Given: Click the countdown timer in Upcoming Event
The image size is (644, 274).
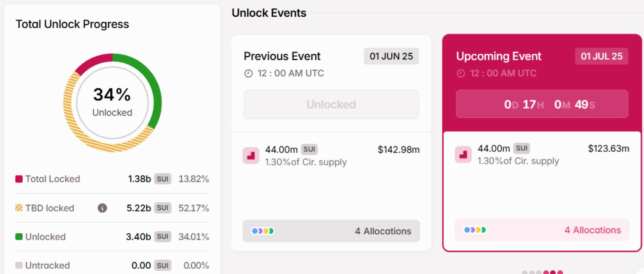Looking at the screenshot, I should coord(542,104).
